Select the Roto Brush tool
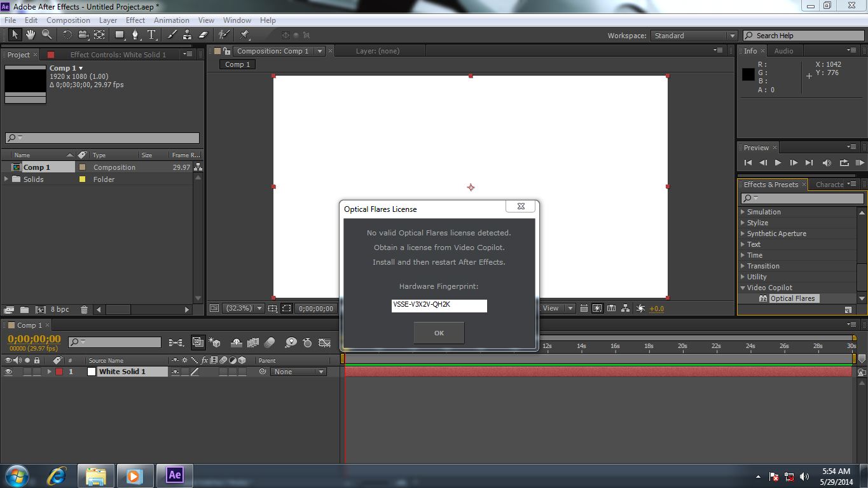Viewport: 868px width, 488px height. 224,35
